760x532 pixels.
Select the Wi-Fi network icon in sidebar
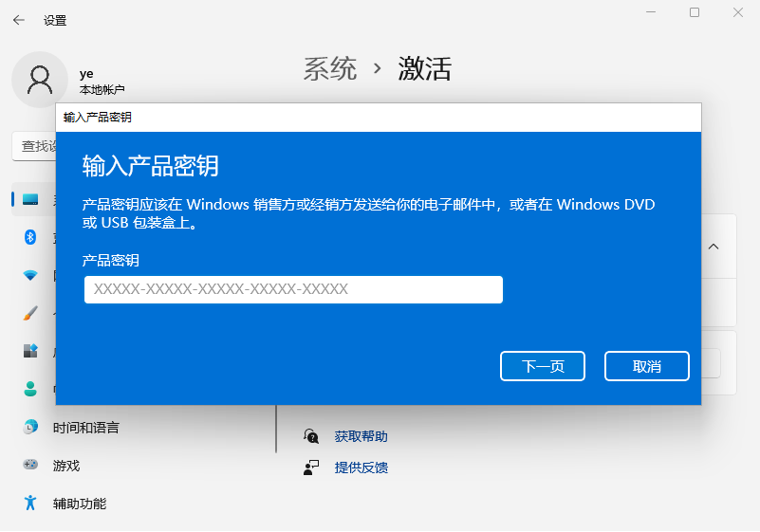[30, 275]
